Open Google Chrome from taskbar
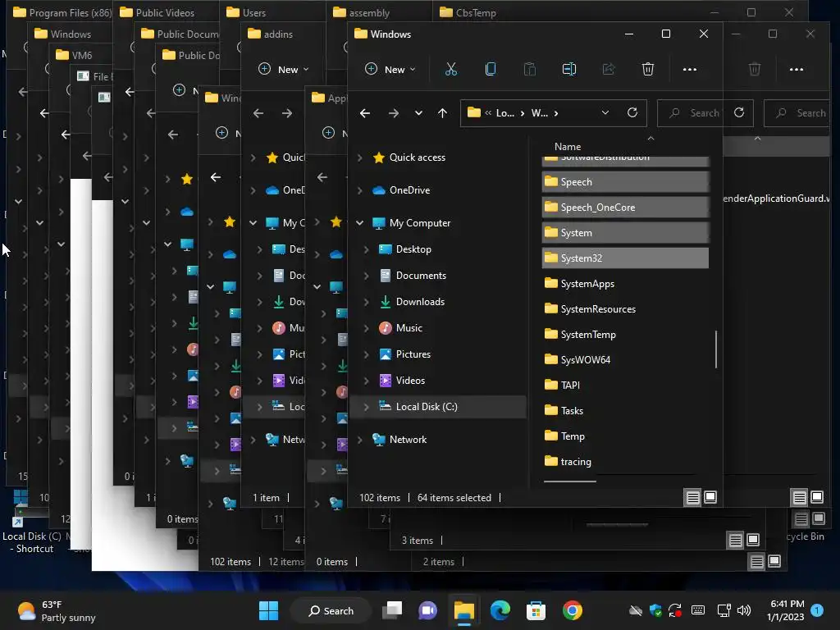Viewport: 840px width, 630px height. [572, 610]
